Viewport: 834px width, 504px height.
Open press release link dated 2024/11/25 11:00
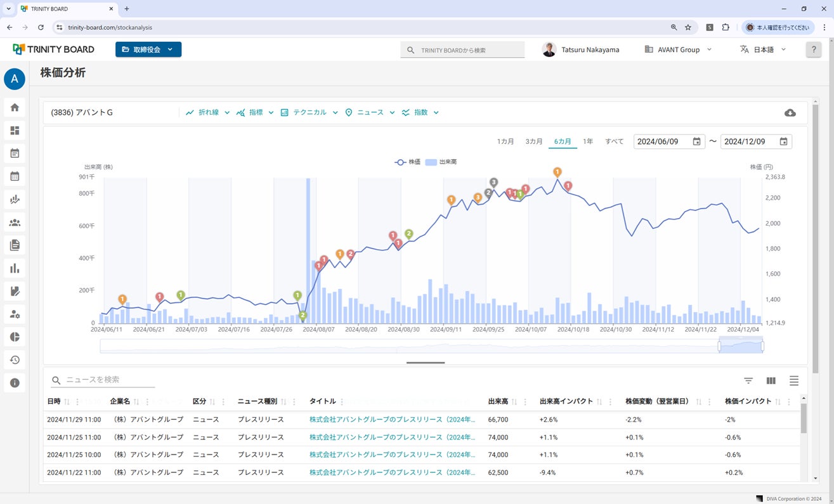pos(392,437)
